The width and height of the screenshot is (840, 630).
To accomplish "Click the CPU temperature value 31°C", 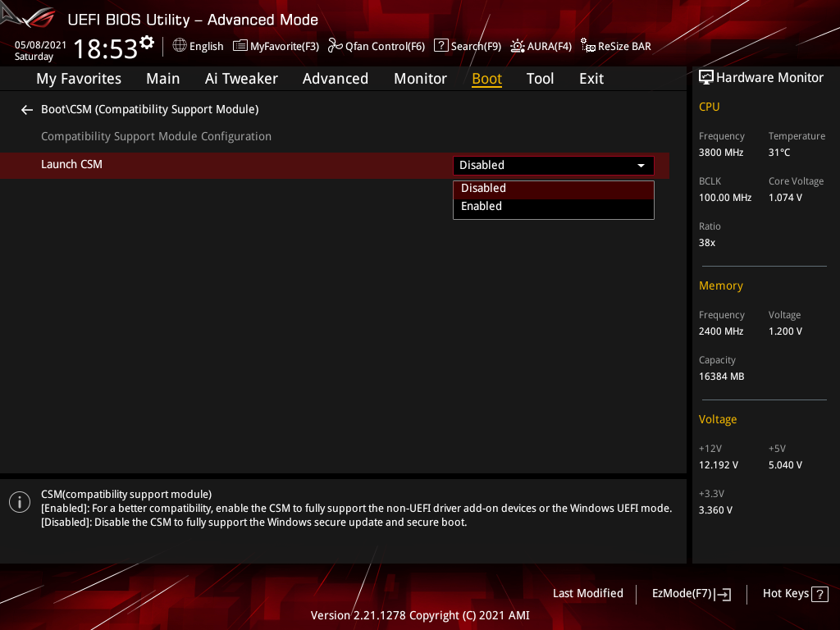I will pos(779,153).
